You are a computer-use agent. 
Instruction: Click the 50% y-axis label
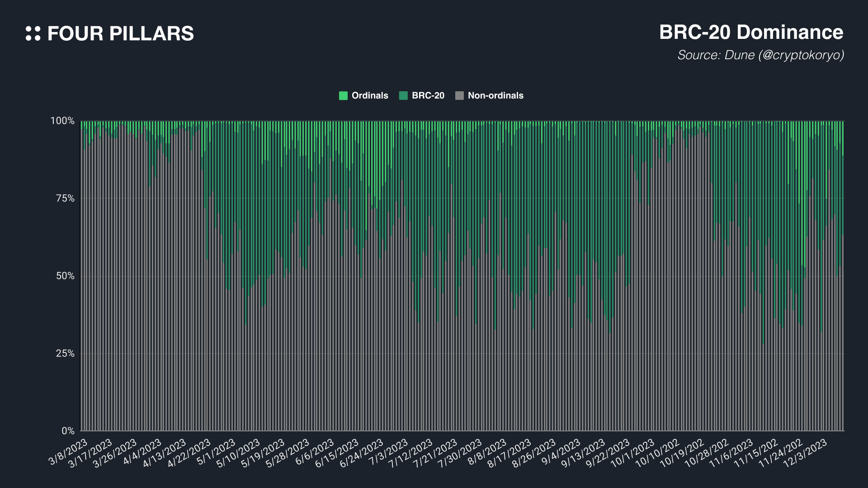coord(65,276)
